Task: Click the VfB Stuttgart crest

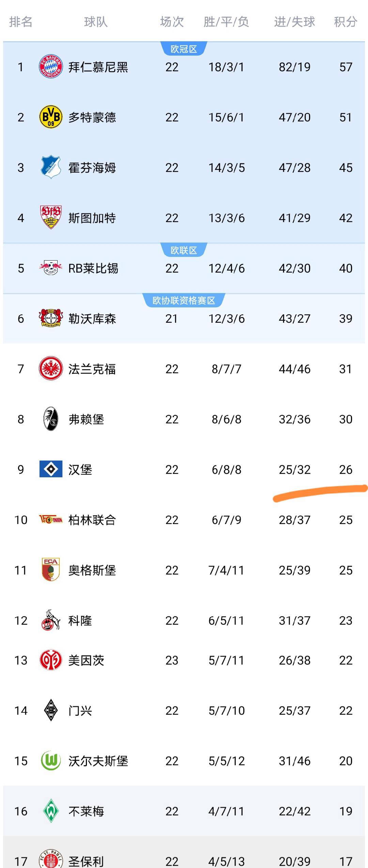Action: pos(51,217)
